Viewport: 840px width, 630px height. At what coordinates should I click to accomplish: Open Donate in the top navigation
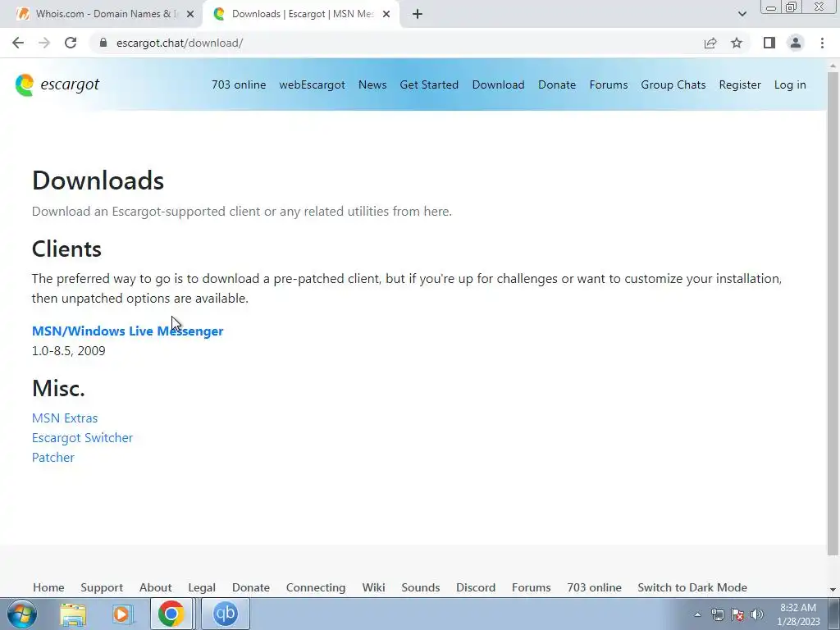pos(557,84)
